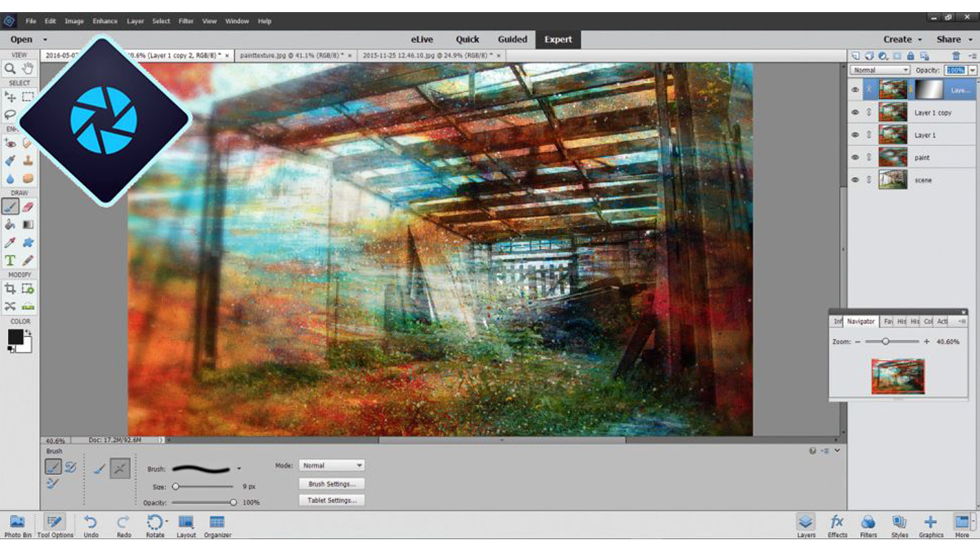Open the brush Mode Normal dropdown
This screenshot has height=551, width=980.
[x=331, y=466]
